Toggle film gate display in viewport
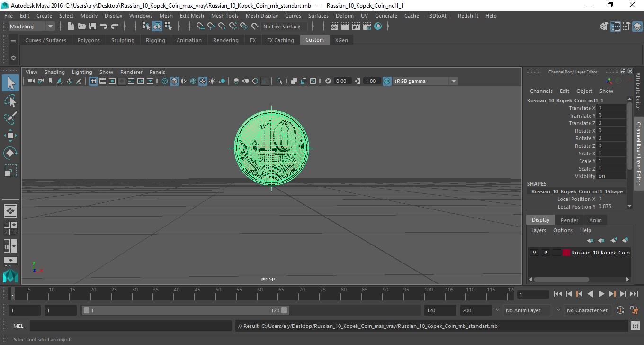This screenshot has width=644, height=345. point(103,81)
